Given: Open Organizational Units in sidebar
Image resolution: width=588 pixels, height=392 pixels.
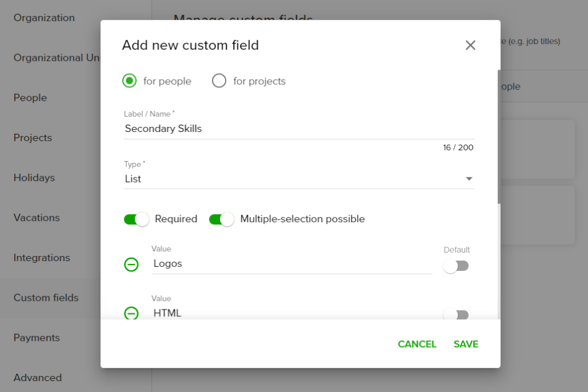Looking at the screenshot, I should pyautogui.click(x=57, y=58).
